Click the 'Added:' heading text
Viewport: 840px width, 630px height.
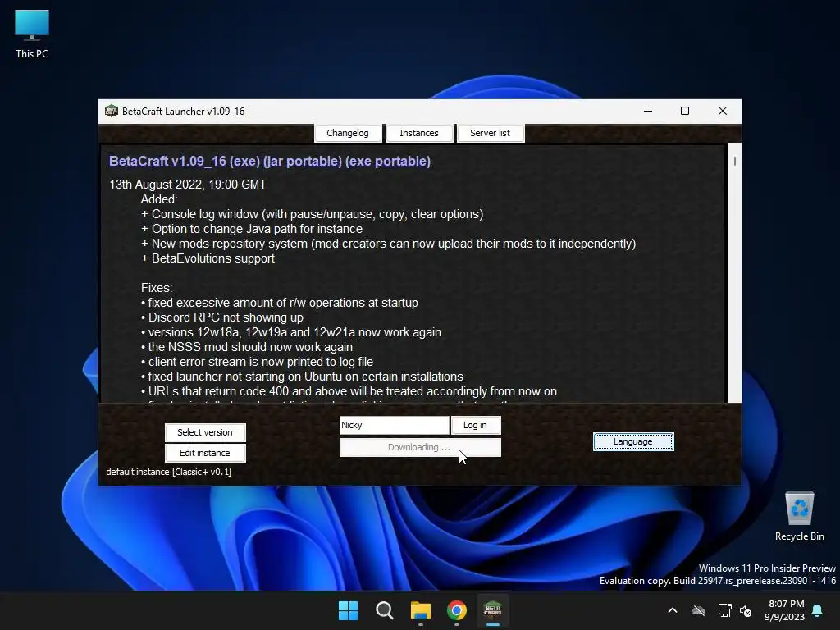coord(159,199)
